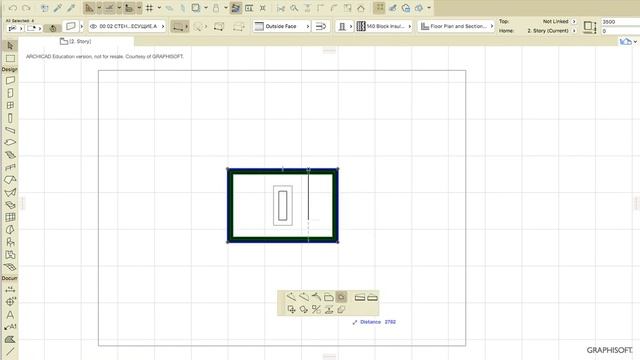640x360 pixels.
Task: Activate the Beam tool
Action: [10, 130]
